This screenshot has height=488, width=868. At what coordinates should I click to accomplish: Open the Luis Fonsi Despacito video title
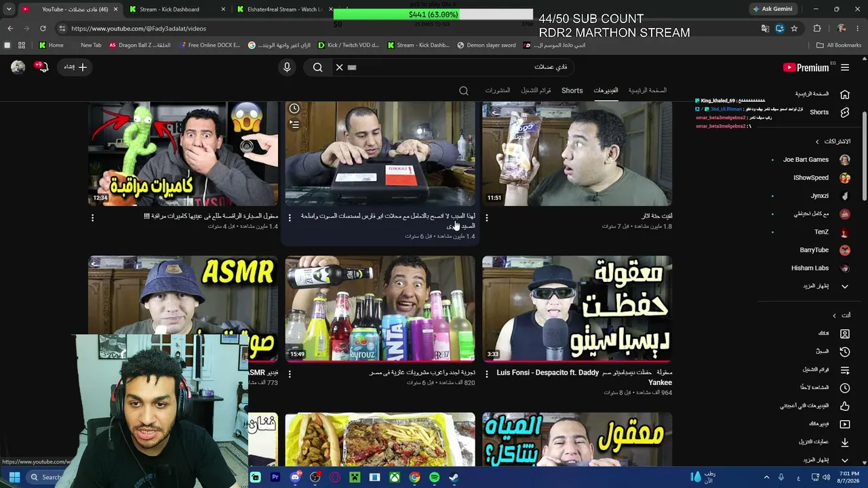click(585, 378)
